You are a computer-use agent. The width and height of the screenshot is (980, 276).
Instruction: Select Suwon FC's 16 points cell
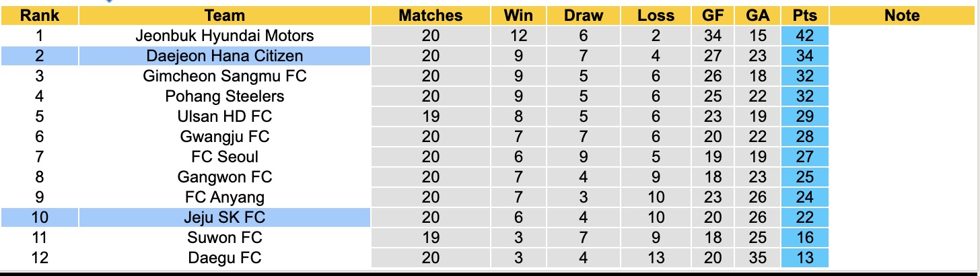point(804,238)
